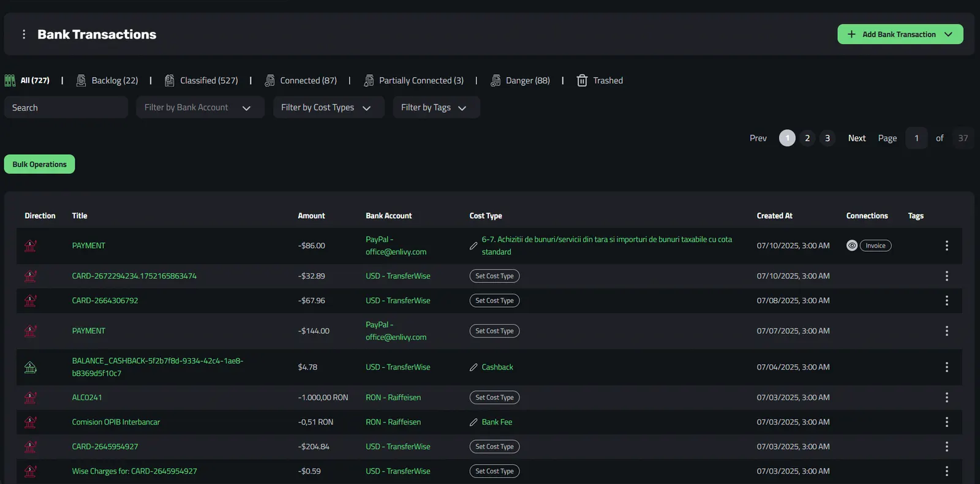This screenshot has width=980, height=484.
Task: Open row actions menu for PAYMENT -$144.00
Action: (947, 331)
